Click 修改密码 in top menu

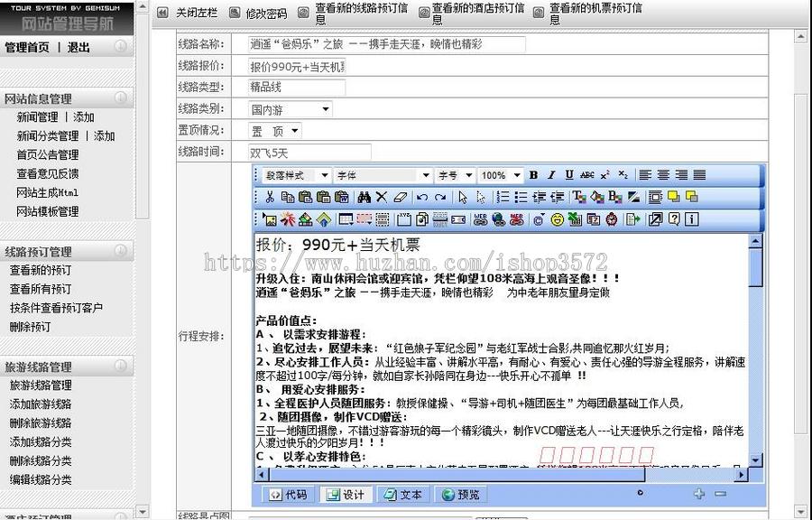pyautogui.click(x=266, y=14)
